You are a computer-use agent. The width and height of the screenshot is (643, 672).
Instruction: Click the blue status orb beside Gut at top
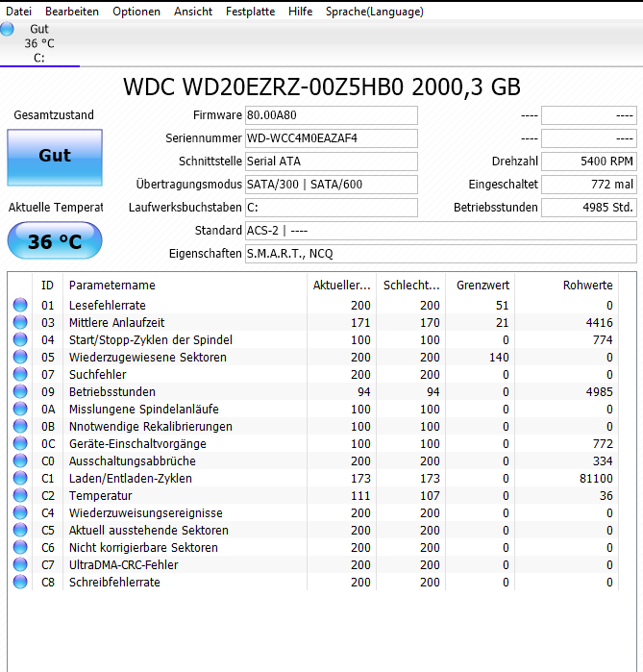(x=7, y=29)
